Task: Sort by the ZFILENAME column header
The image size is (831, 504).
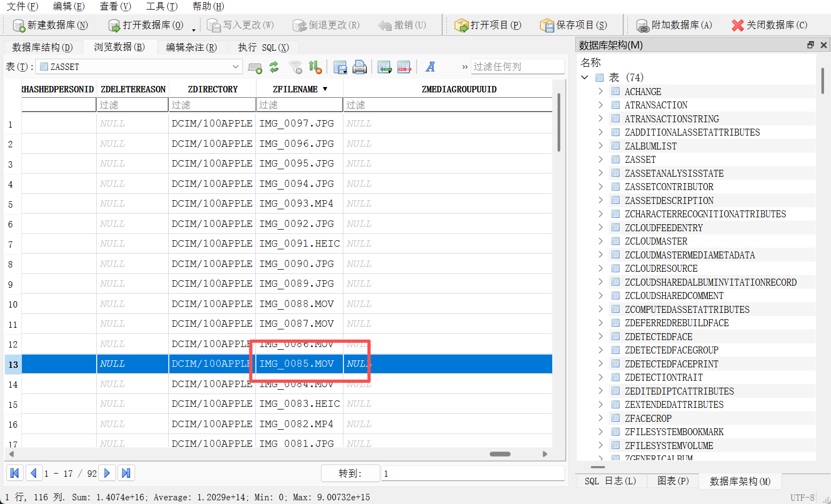Action: [300, 89]
